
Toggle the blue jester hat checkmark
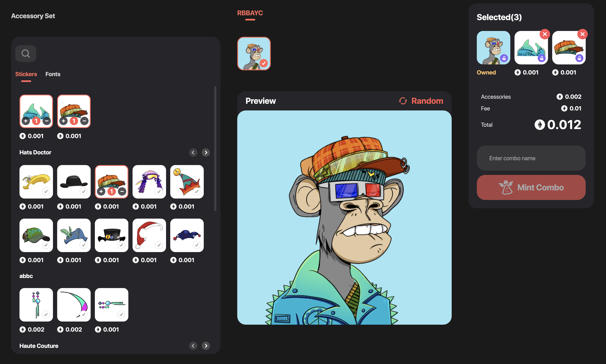[197, 245]
